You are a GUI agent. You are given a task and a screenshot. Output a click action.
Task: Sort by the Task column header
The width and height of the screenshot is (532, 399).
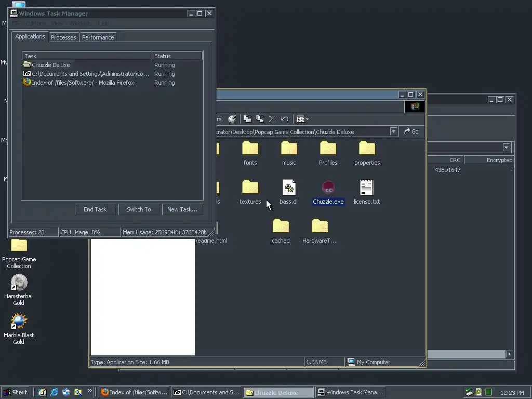tap(87, 56)
